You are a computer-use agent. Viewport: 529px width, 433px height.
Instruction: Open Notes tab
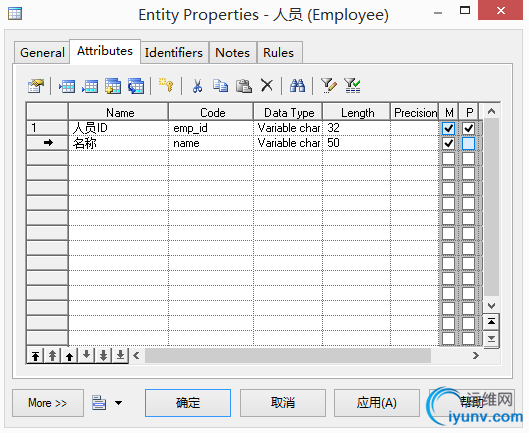(233, 53)
